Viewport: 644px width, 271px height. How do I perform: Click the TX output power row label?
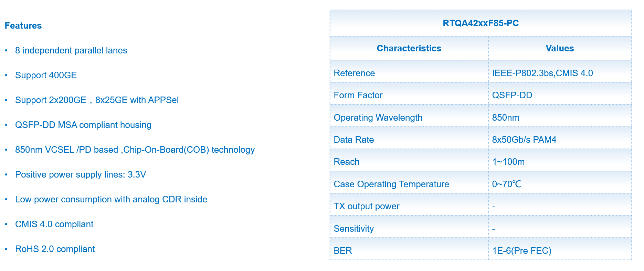(366, 206)
